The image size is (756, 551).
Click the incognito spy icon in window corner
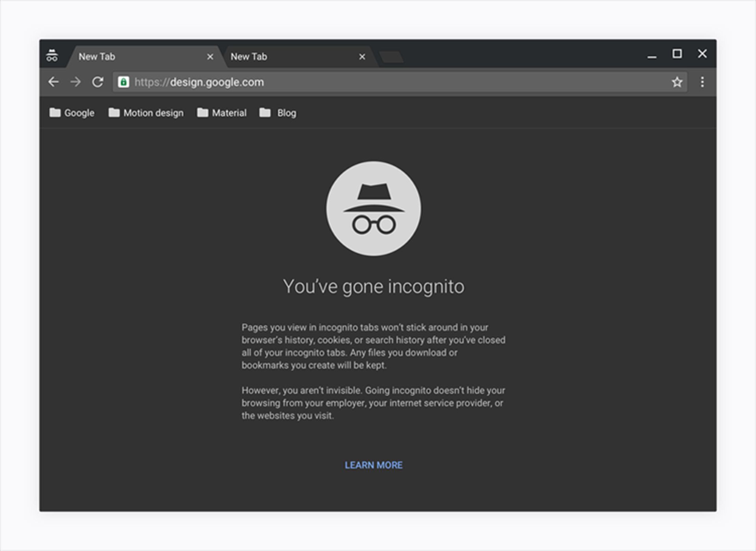point(52,55)
